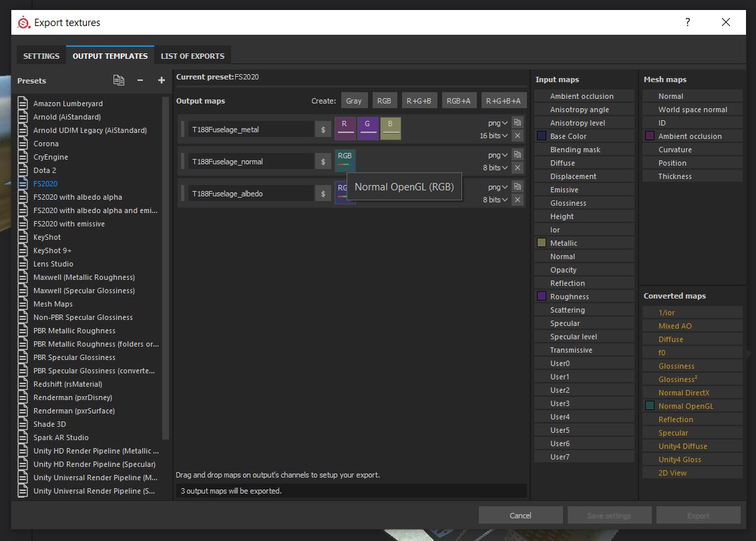Click the T188Fuselage_albedo name field
The width and height of the screenshot is (756, 541).
click(x=250, y=194)
